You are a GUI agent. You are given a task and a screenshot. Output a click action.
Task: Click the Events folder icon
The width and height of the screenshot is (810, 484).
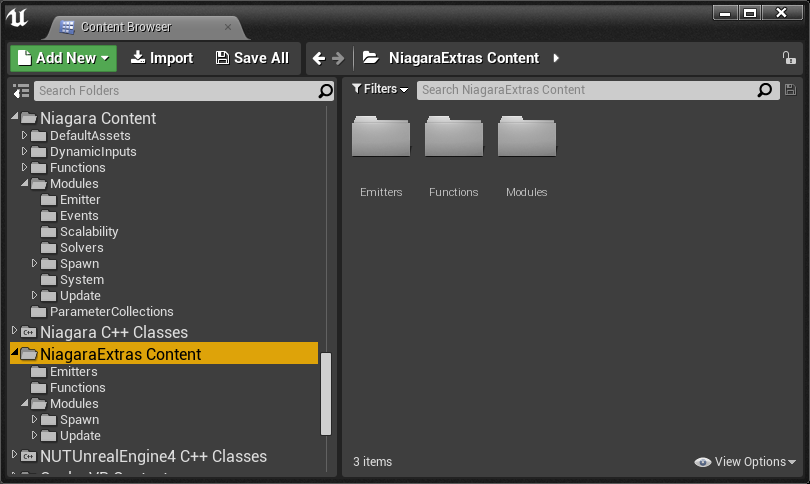[x=49, y=215]
